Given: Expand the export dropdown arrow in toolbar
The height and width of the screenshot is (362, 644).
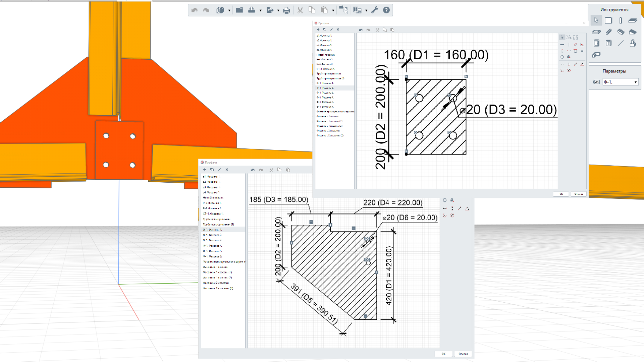Looking at the screenshot, I should pyautogui.click(x=278, y=10).
